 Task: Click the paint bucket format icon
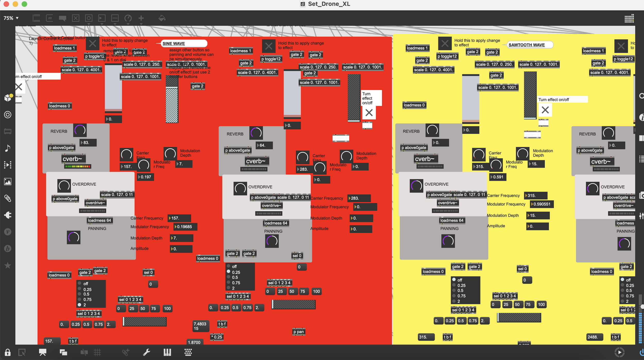coord(162,18)
